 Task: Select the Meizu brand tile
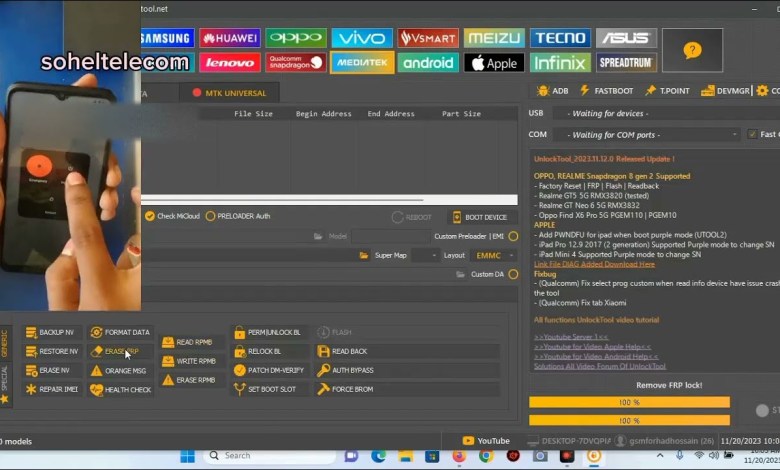[494, 38]
